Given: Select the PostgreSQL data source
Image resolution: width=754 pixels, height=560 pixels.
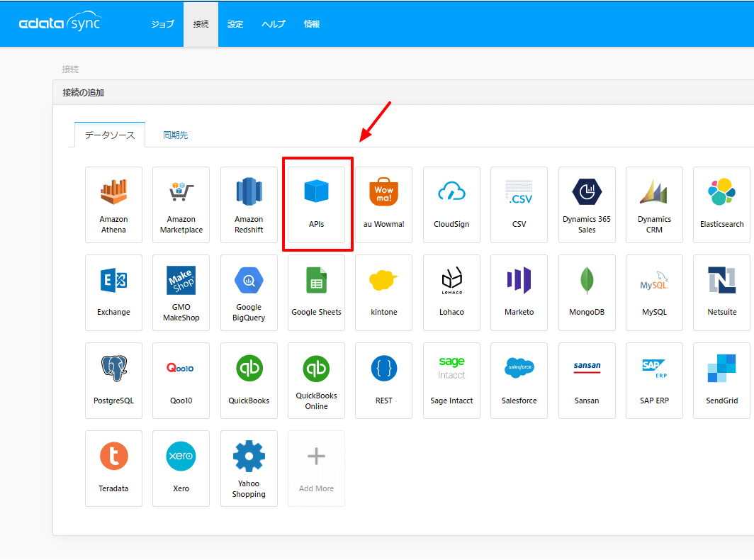Looking at the screenshot, I should click(x=113, y=381).
